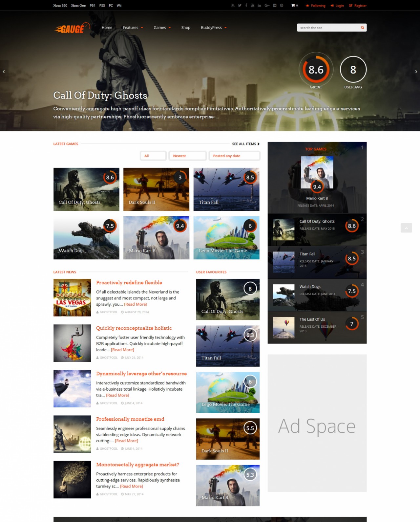Go to next slide arrow
420x522 pixels.
tap(416, 71)
